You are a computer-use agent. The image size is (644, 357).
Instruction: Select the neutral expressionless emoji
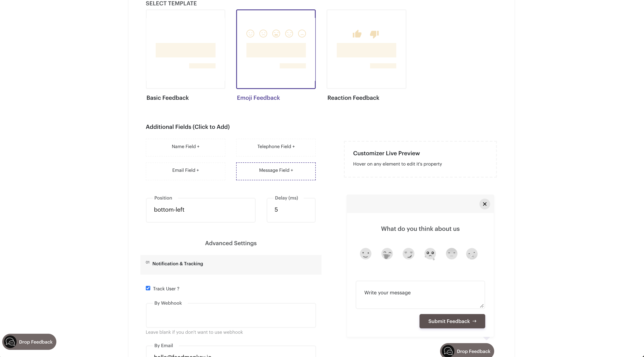coord(451,253)
